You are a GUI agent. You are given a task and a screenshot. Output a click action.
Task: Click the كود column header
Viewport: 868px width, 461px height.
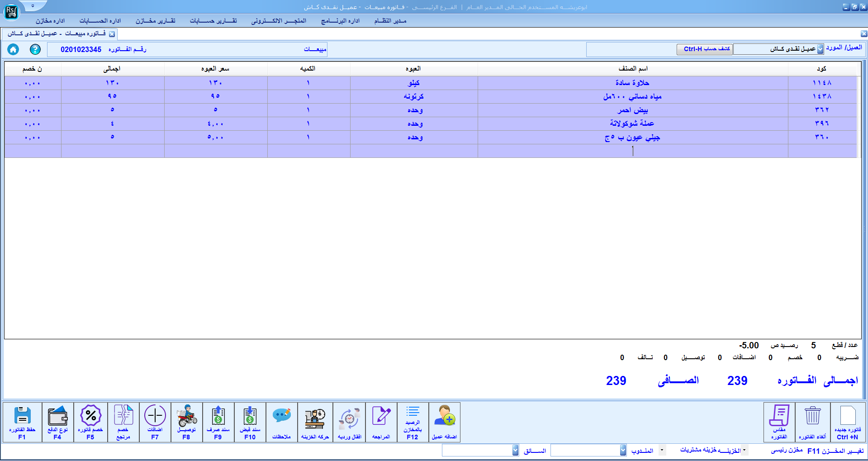pyautogui.click(x=822, y=69)
